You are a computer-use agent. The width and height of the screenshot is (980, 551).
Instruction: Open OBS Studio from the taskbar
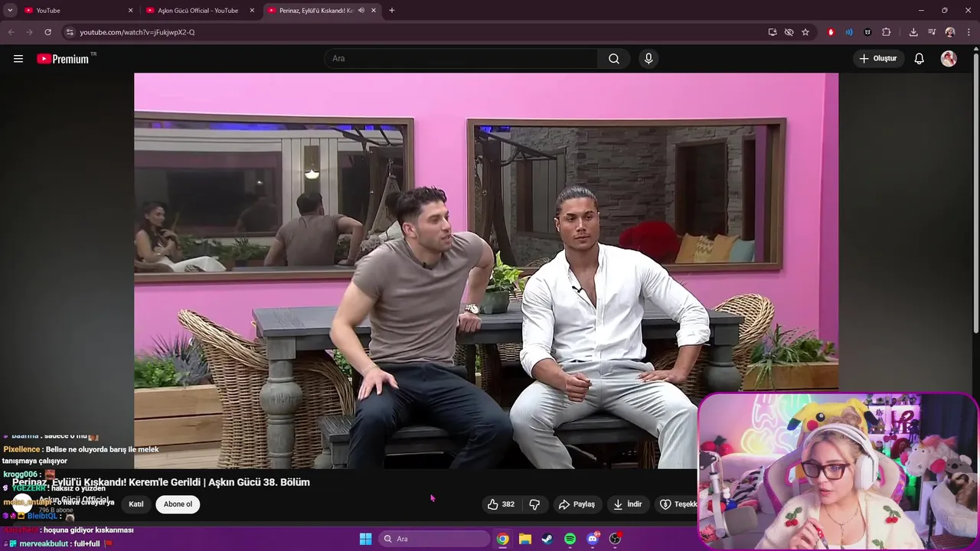615,539
